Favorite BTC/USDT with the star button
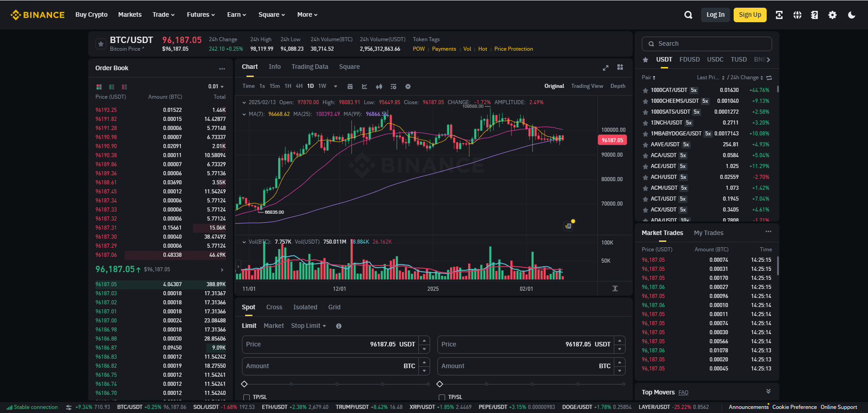Image resolution: width=868 pixels, height=413 pixels. pos(101,44)
